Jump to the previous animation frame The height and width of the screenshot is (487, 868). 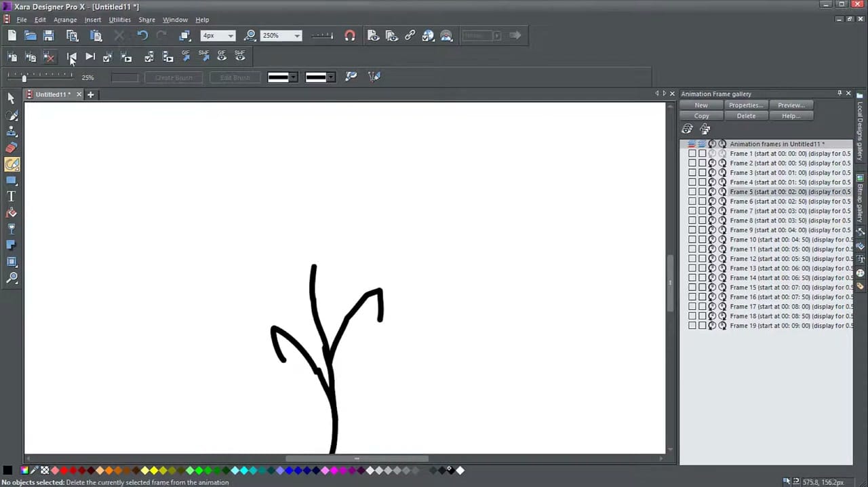pos(73,57)
